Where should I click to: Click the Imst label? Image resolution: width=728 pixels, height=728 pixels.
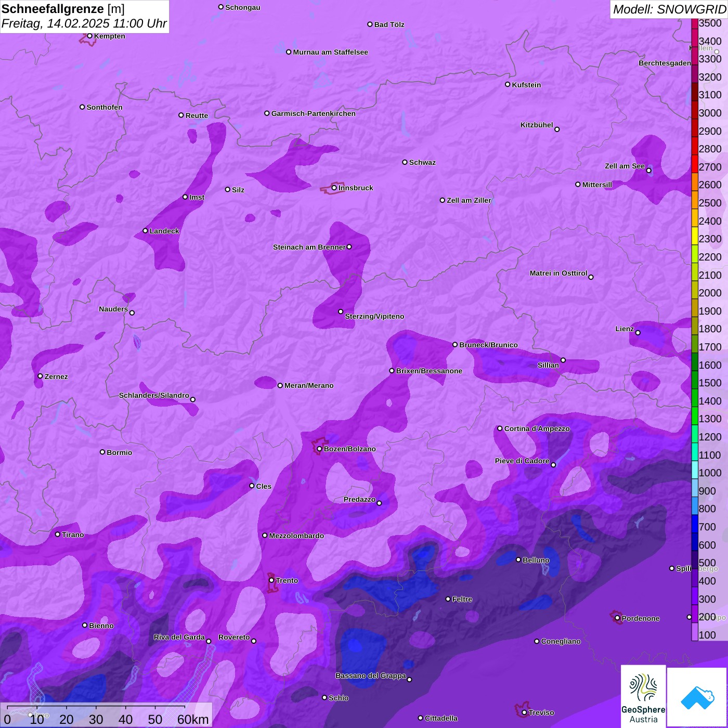[x=197, y=197]
